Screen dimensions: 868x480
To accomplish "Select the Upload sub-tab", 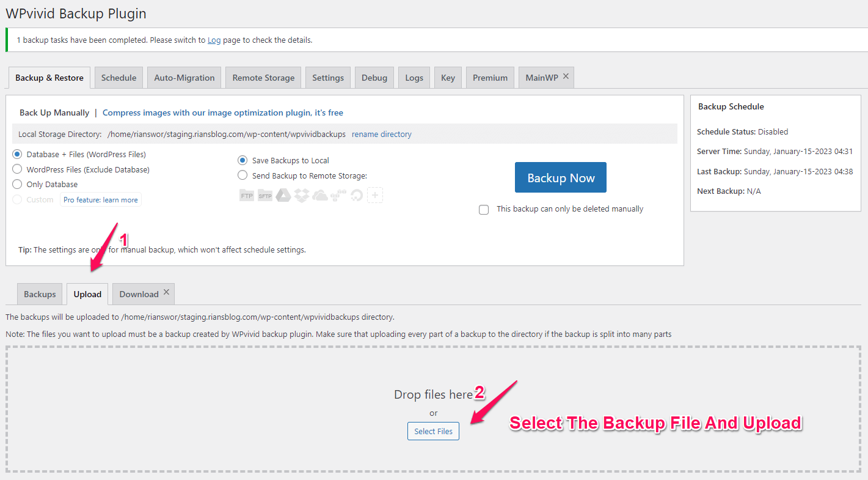I will 87,294.
